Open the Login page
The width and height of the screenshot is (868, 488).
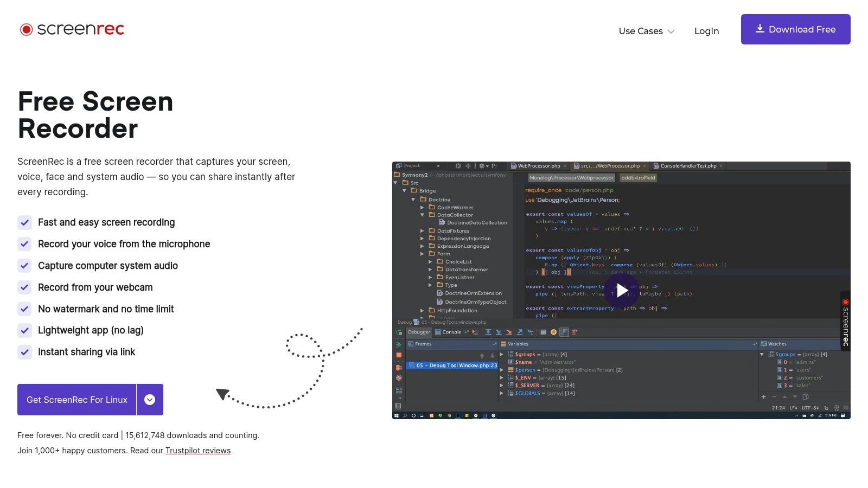click(x=706, y=31)
